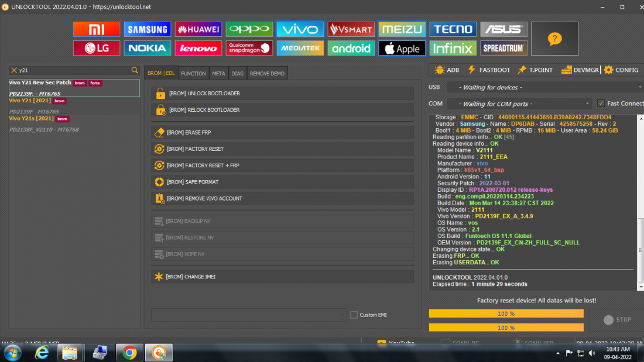
Task: Run [BROM] REMOVE VIVO ACCOUNT
Action: 283,198
